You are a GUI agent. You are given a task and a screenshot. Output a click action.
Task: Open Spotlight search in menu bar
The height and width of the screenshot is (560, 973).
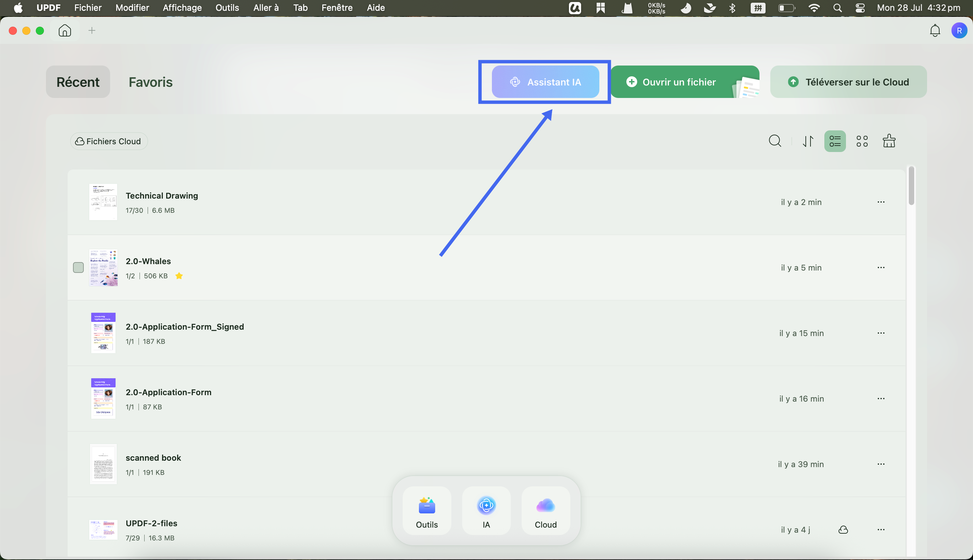(837, 8)
